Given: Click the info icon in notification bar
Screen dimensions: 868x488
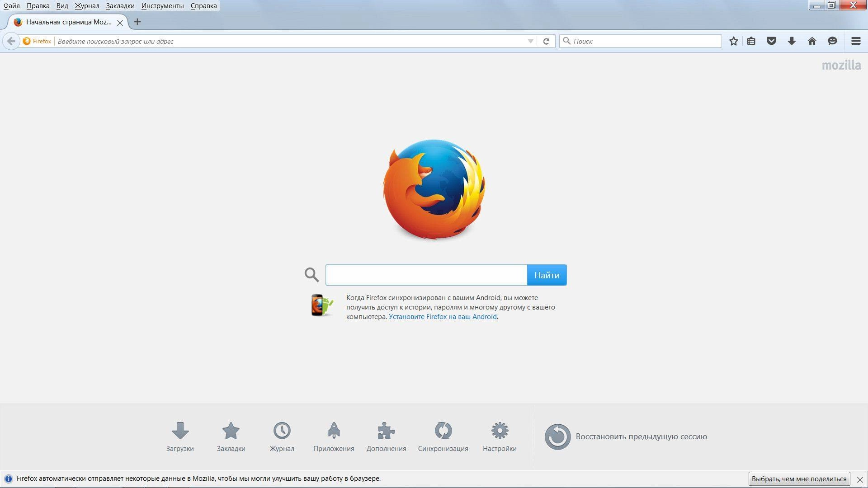Looking at the screenshot, I should [x=8, y=479].
